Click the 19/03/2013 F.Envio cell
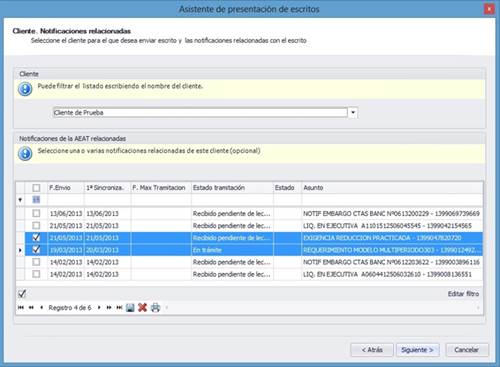 (66, 250)
